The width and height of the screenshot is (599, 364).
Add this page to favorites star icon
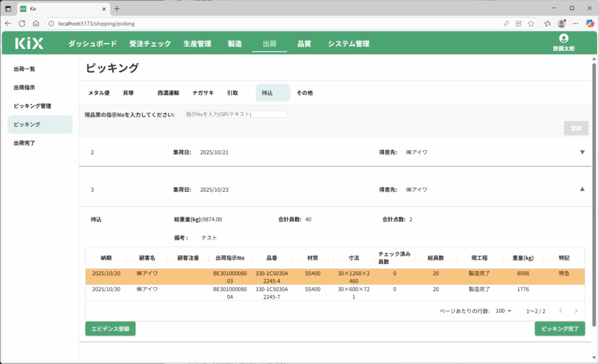(531, 23)
